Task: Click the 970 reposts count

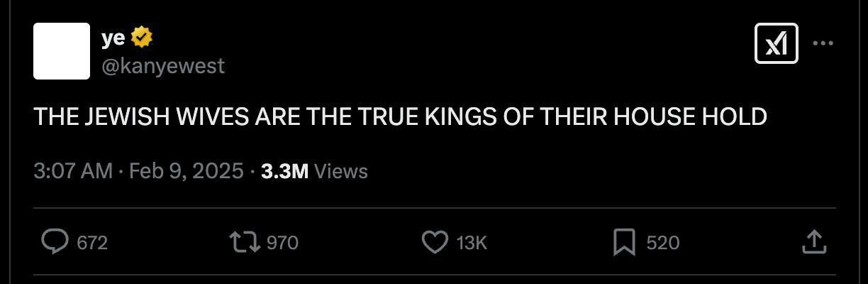Action: click(x=282, y=243)
